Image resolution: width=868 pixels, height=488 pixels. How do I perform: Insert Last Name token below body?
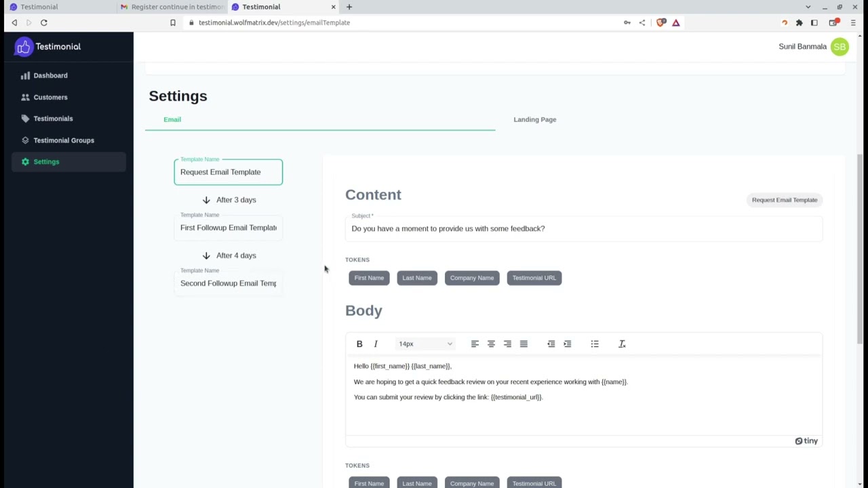tap(417, 483)
